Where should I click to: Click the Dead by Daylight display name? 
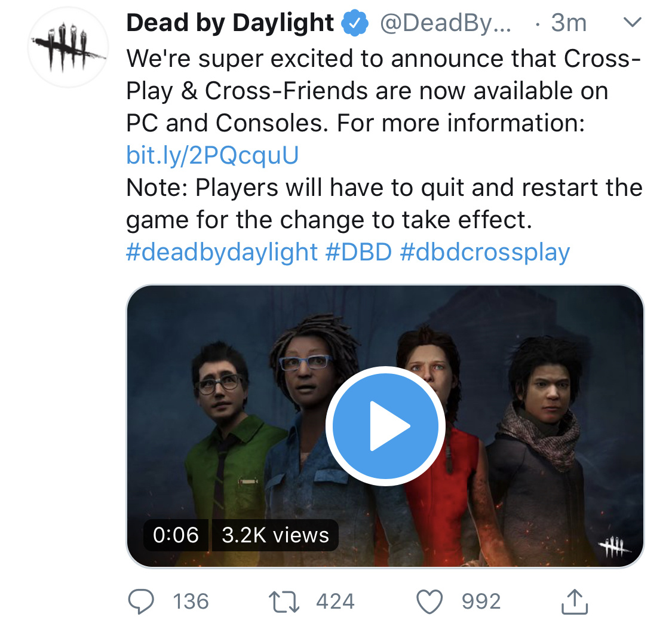(230, 23)
